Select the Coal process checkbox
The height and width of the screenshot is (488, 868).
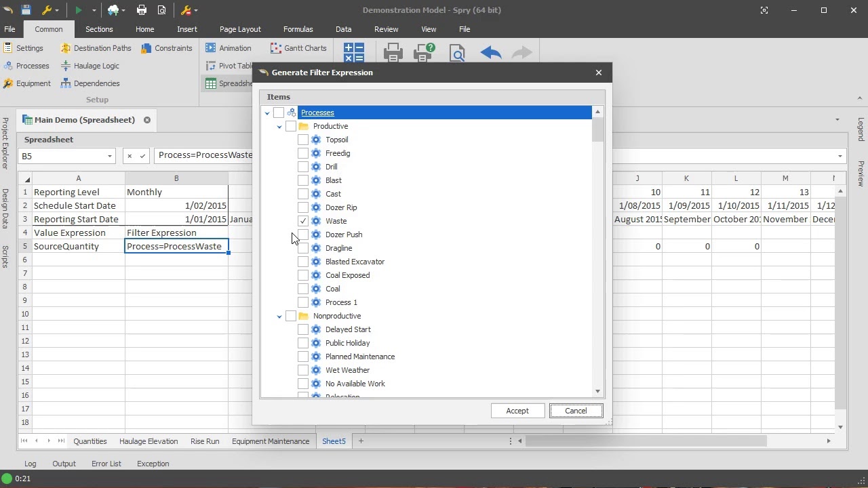(303, 289)
